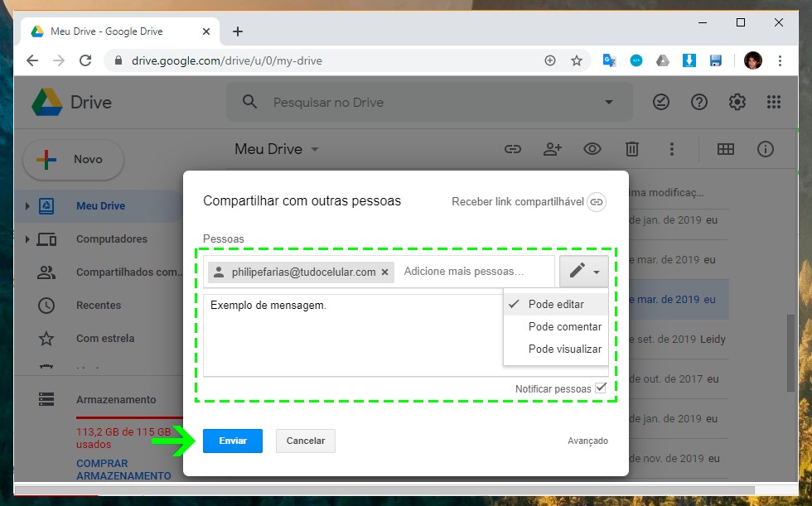Image resolution: width=812 pixels, height=506 pixels.
Task: Open Drive help question mark
Action: pyautogui.click(x=699, y=102)
